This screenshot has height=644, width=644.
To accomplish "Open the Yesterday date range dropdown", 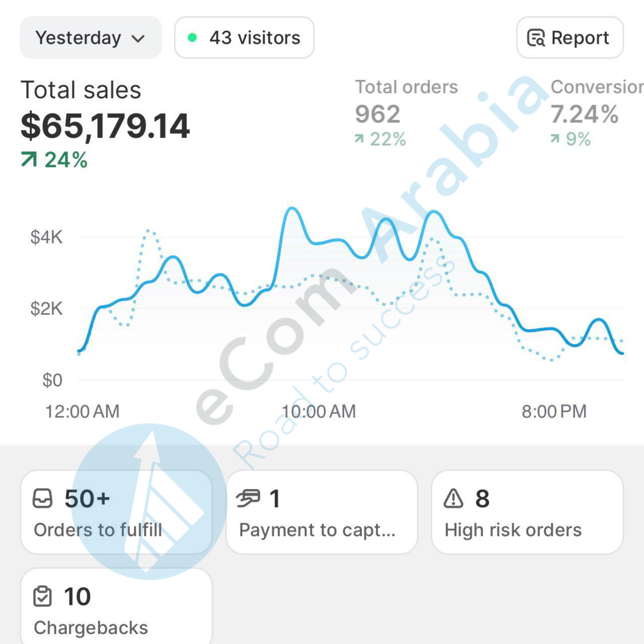I will coord(90,38).
